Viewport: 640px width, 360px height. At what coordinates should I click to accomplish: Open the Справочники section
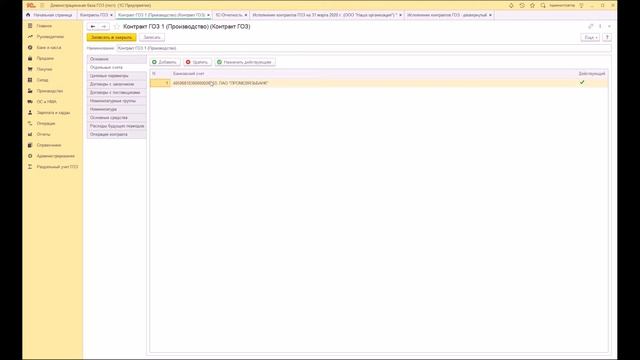point(49,145)
